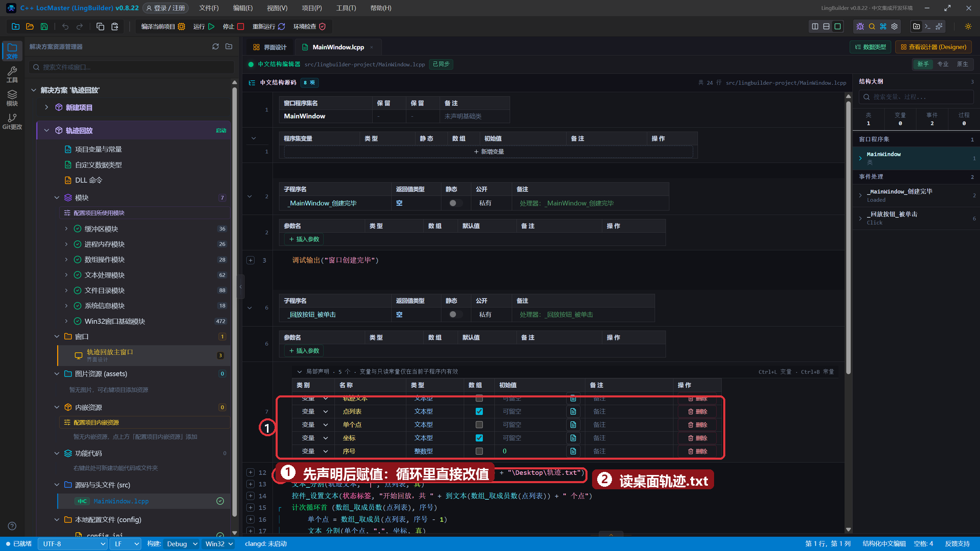Click the AI sparkle icon
Image resolution: width=980 pixels, height=551 pixels.
[x=939, y=27]
